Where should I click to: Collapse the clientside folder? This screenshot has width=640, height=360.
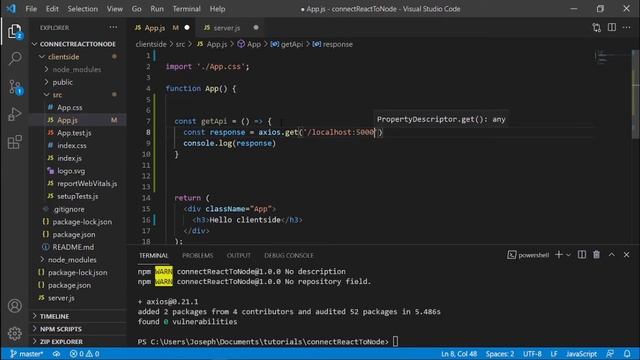(63, 57)
